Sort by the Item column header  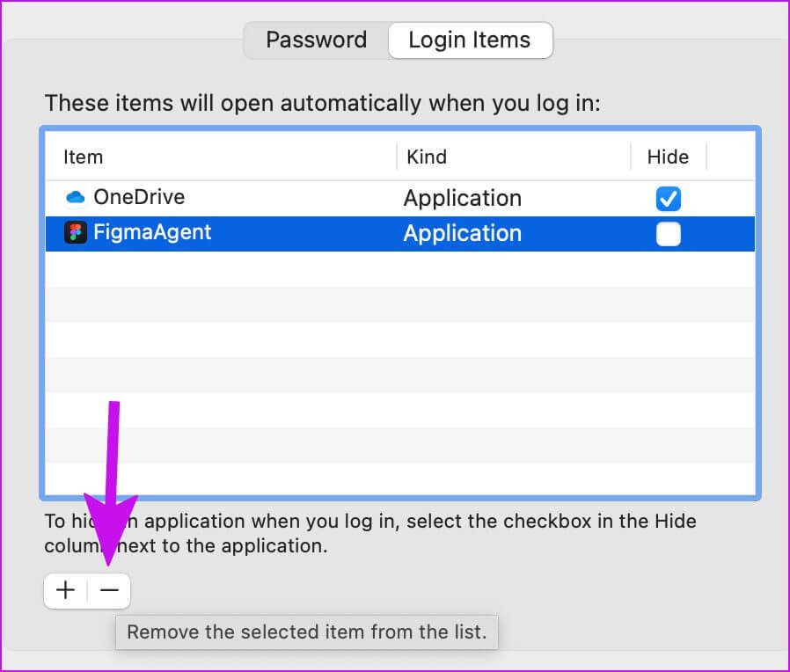pyautogui.click(x=83, y=157)
